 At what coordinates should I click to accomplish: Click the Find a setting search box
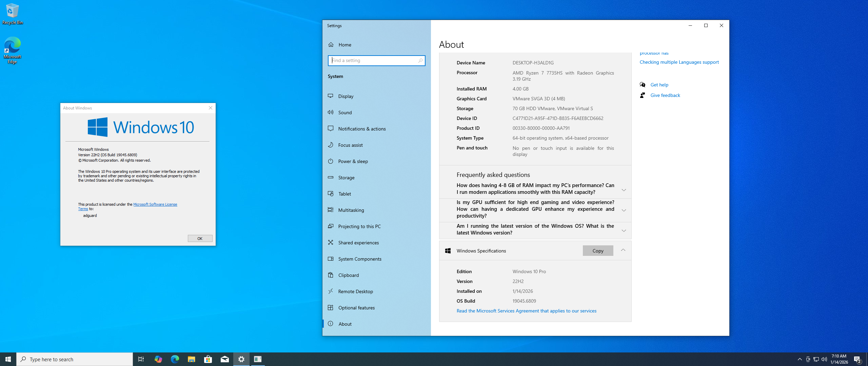coord(373,60)
